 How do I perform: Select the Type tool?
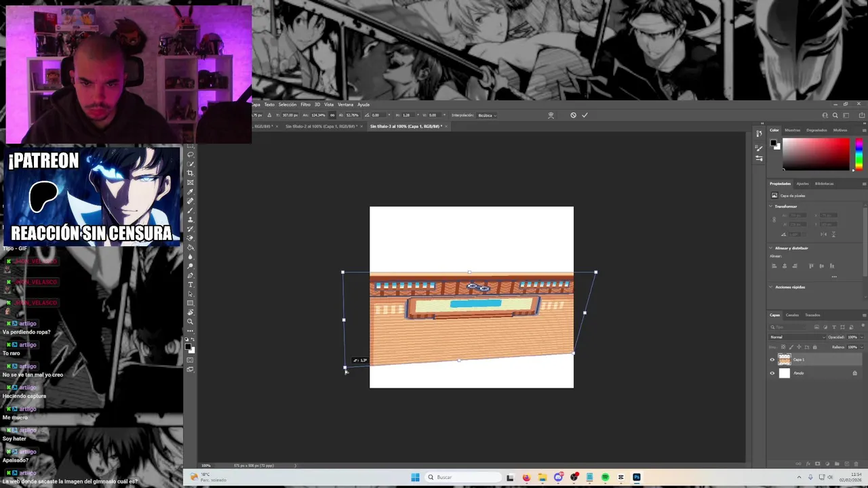point(190,284)
